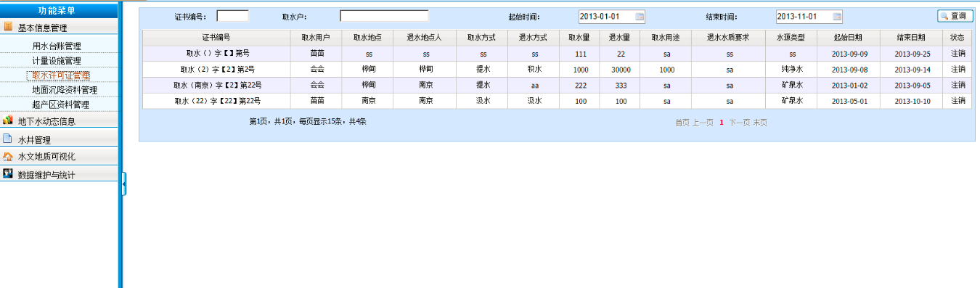Screen dimensions: 980x288
Task: Click the 地下水动态信息 chart icon
Action: coord(8,120)
